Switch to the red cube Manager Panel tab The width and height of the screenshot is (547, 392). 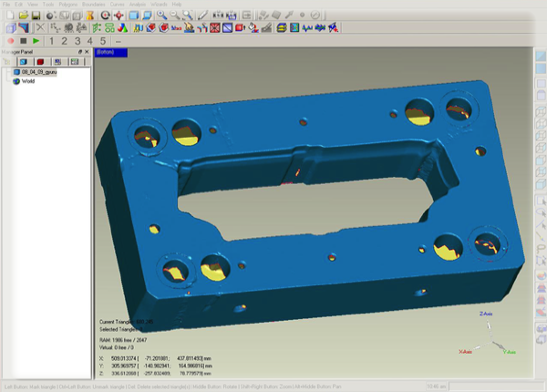40,62
